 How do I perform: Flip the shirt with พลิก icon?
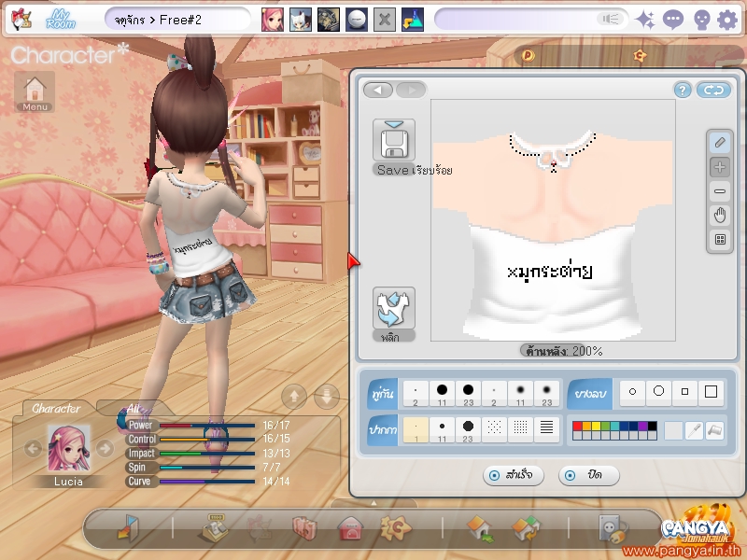393,308
